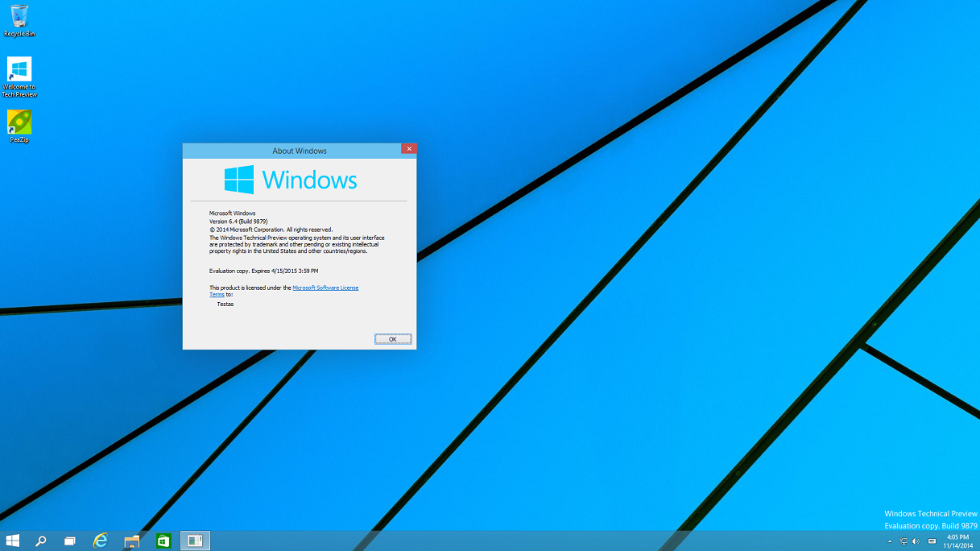Expand the hidden tray icons arrow
Screen dimensions: 980x551
point(890,541)
